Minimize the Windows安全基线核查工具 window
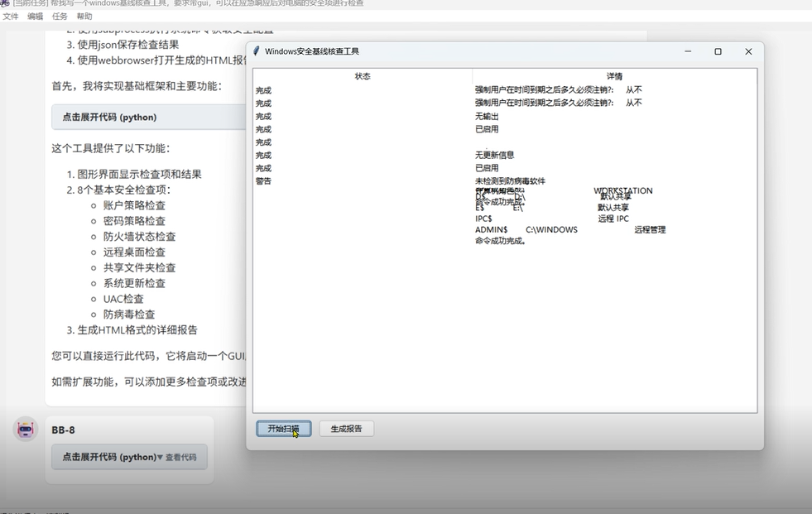The height and width of the screenshot is (514, 812). pyautogui.click(x=688, y=51)
